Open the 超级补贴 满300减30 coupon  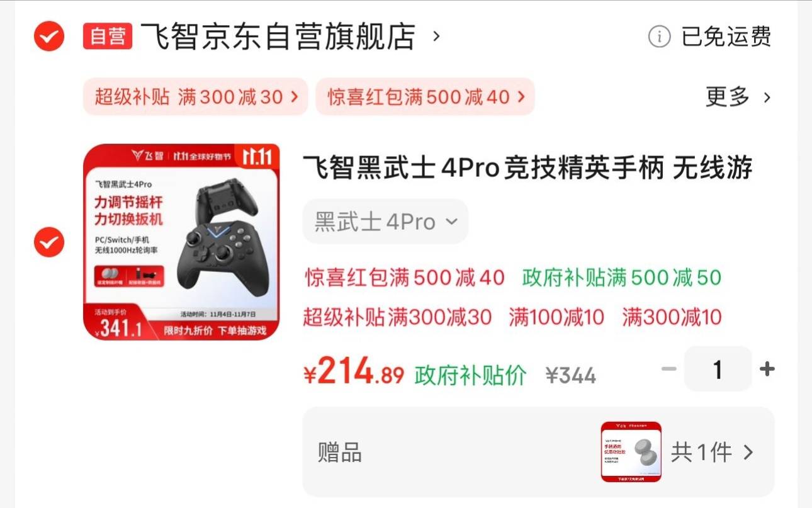(196, 97)
